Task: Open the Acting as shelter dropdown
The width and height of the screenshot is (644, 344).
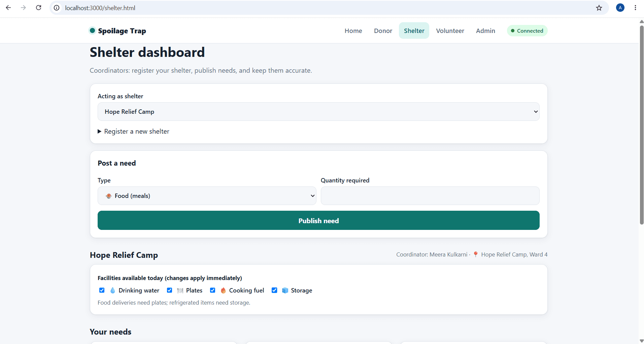Action: 318,111
